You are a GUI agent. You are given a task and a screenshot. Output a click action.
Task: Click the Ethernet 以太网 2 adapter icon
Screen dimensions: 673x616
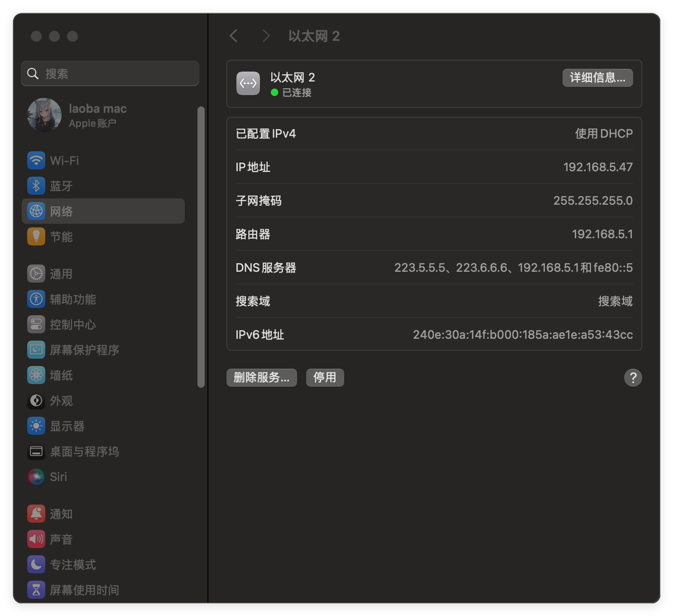248,83
